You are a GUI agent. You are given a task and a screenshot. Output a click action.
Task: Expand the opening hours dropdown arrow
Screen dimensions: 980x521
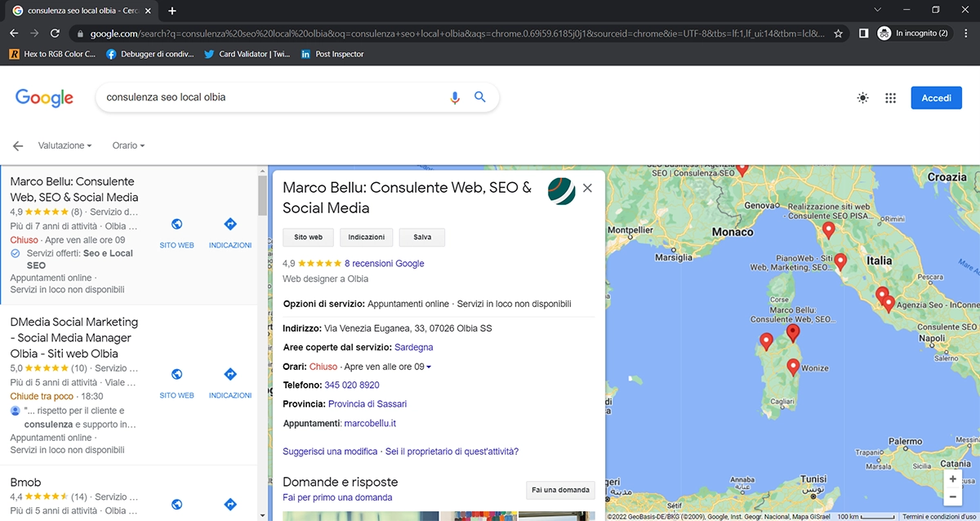tap(429, 367)
